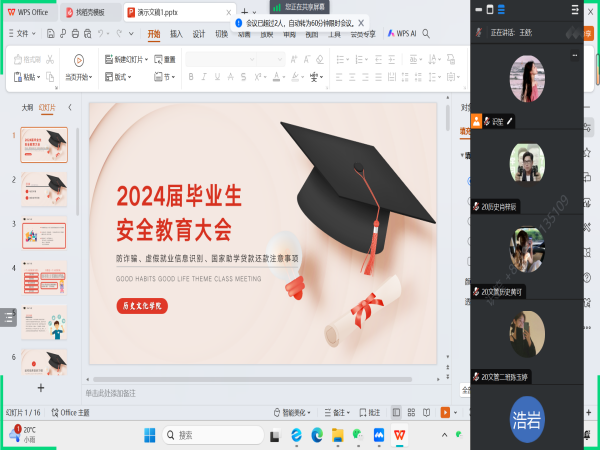The height and width of the screenshot is (450, 600).
Task: Expand the 新建幻灯片 dropdown
Action: pyautogui.click(x=146, y=59)
